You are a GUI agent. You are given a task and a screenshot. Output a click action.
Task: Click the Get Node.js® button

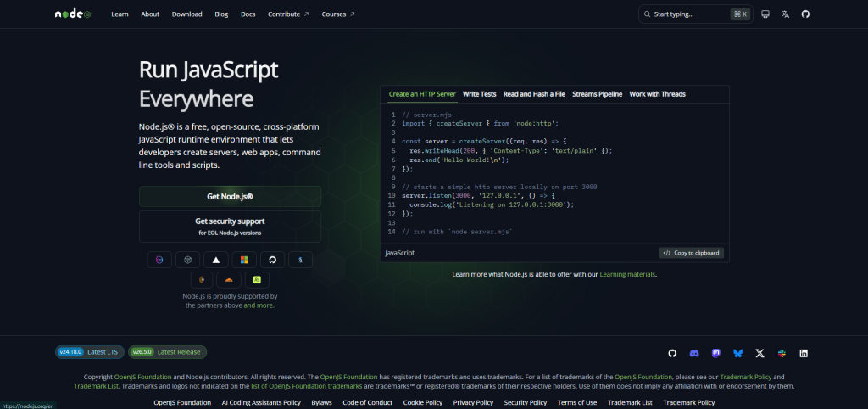230,196
